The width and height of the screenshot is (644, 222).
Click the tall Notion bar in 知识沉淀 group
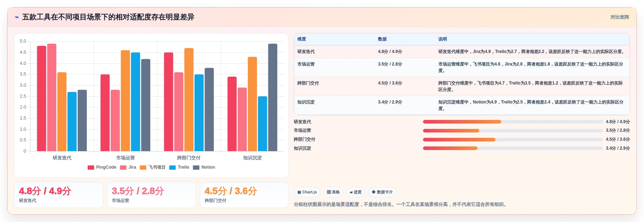[273, 97]
